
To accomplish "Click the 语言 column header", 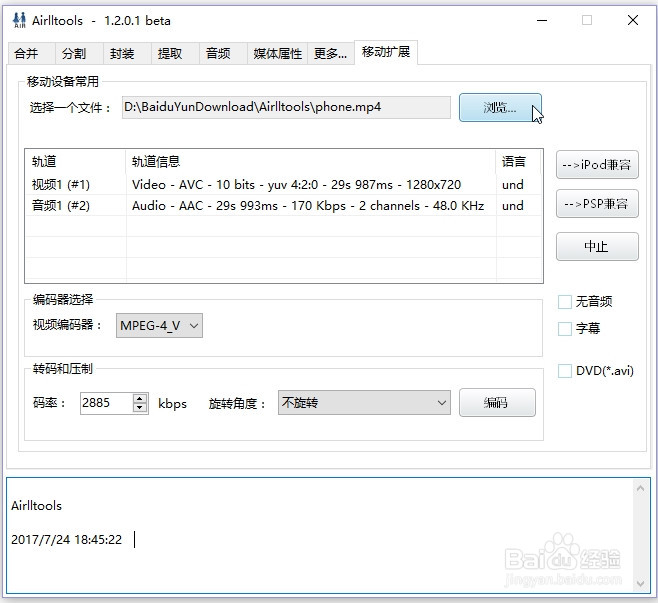I will click(x=519, y=162).
